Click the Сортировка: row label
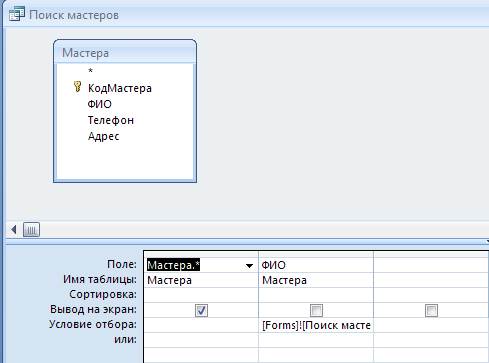 [x=103, y=295]
